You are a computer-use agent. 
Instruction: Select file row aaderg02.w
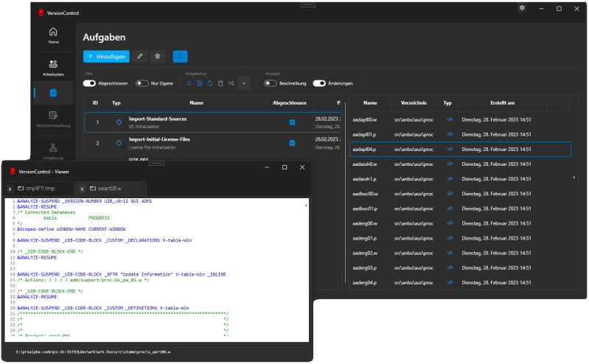coord(460,253)
